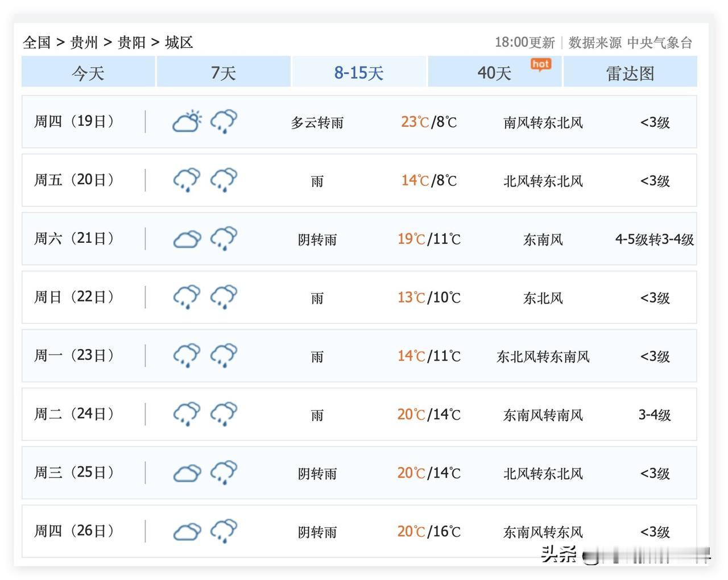Click 阴转雨 description in the 周三（25日） row
The width and height of the screenshot is (728, 580).
point(317,474)
